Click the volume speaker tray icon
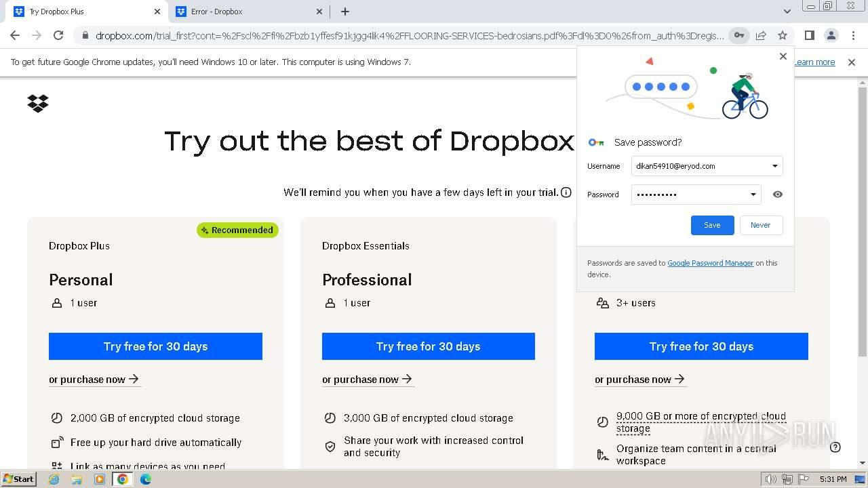868x488 pixels. (x=770, y=479)
